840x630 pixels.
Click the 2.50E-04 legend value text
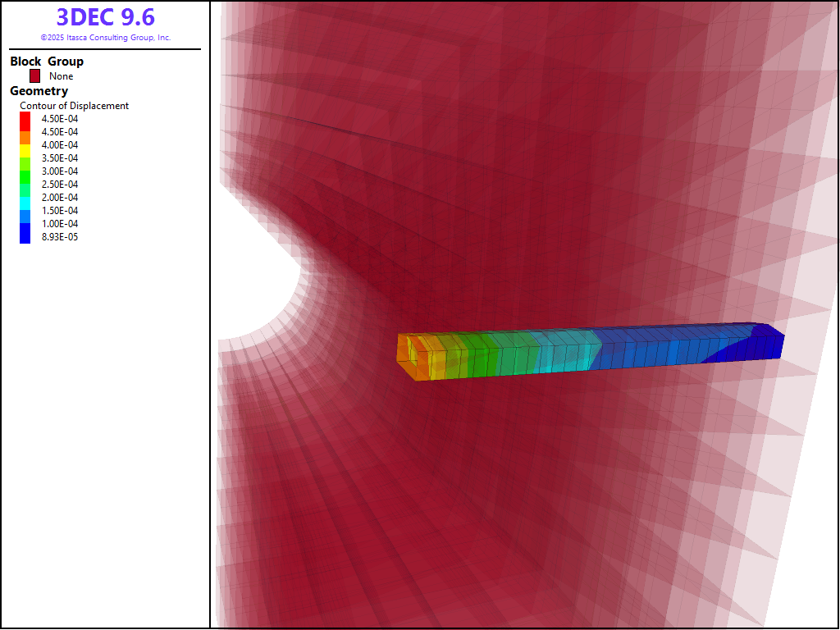point(60,185)
